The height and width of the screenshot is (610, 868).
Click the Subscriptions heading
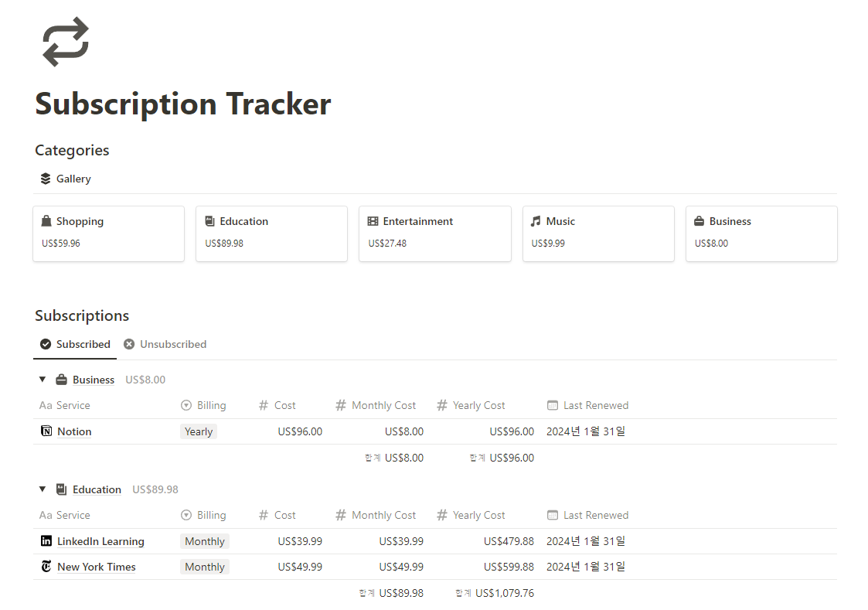click(82, 315)
